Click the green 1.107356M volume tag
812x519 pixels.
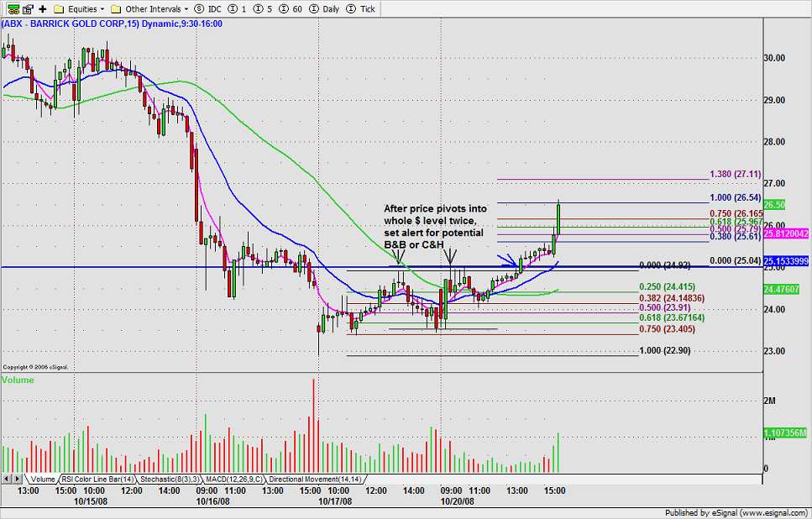785,432
